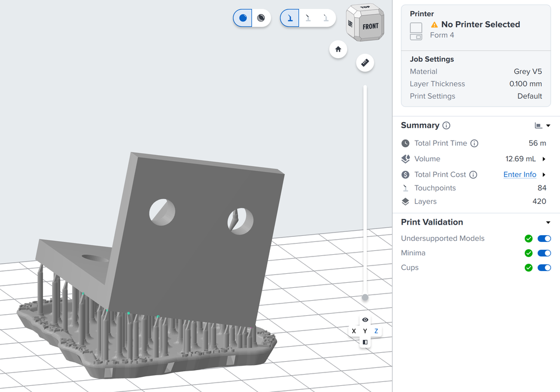Click the Cups green check icon
560x392 pixels.
(x=529, y=268)
